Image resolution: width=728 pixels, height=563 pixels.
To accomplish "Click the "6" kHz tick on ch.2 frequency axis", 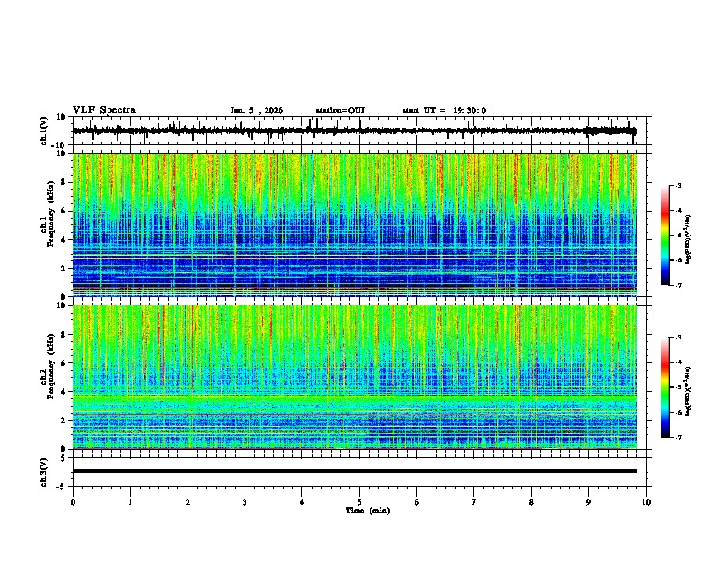I will tap(64, 363).
